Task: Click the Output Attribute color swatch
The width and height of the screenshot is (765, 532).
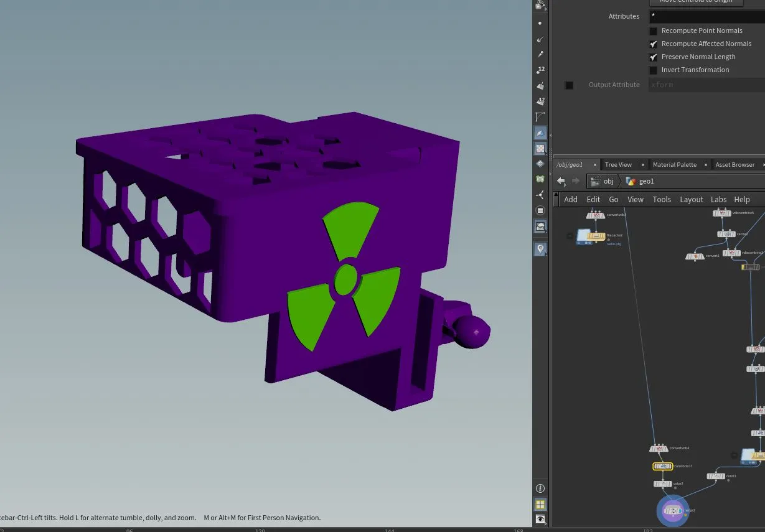Action: [x=568, y=85]
